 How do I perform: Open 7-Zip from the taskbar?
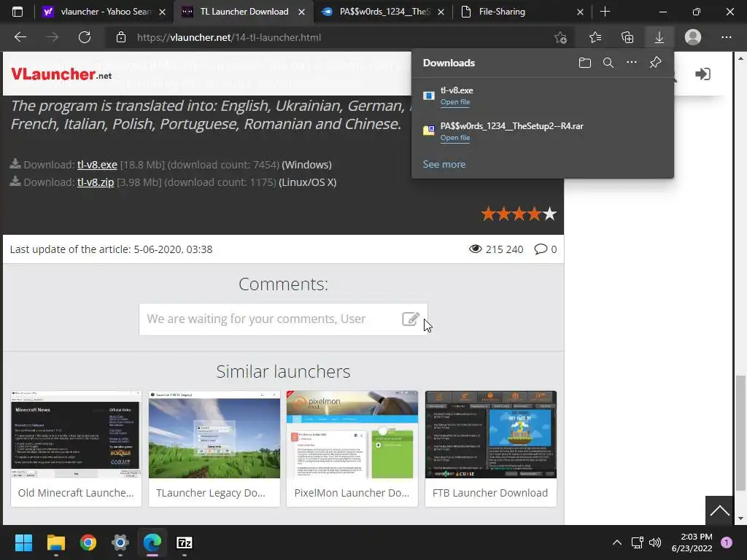(x=185, y=542)
